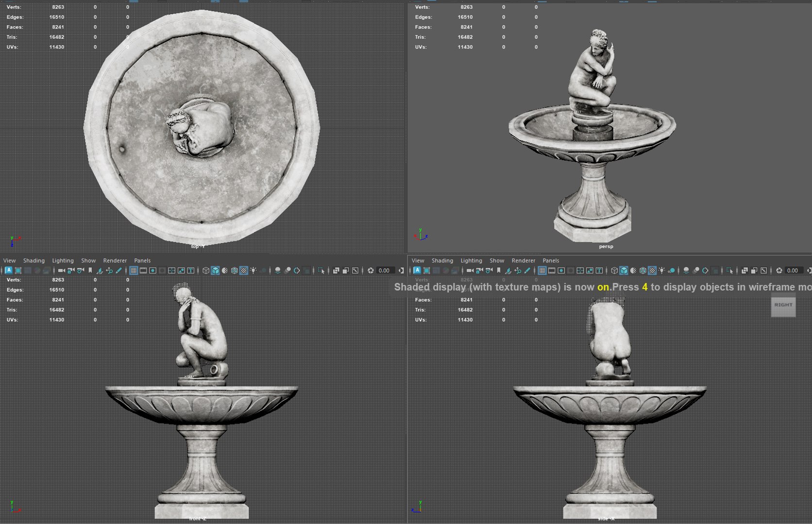Click exposure 0.00 field in front view toolbar
Screen dimensions: 812x524
[x=385, y=270]
